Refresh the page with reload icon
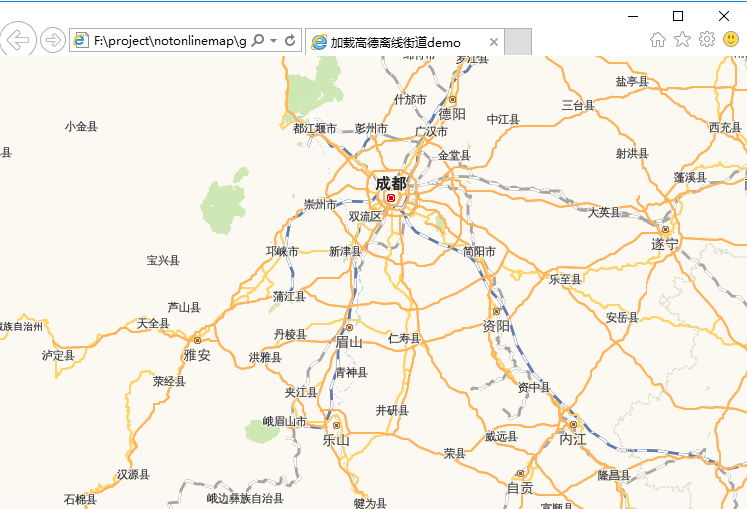The image size is (747, 509). click(x=290, y=41)
